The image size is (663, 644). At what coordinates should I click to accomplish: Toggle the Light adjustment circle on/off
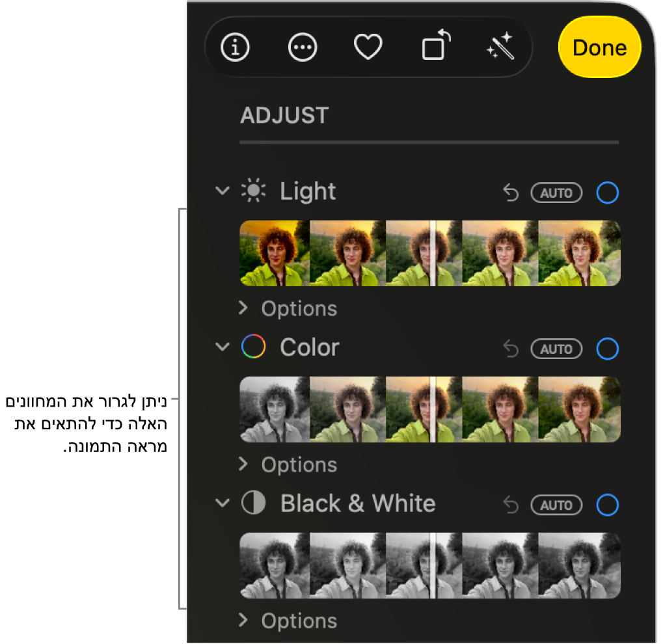click(x=607, y=193)
